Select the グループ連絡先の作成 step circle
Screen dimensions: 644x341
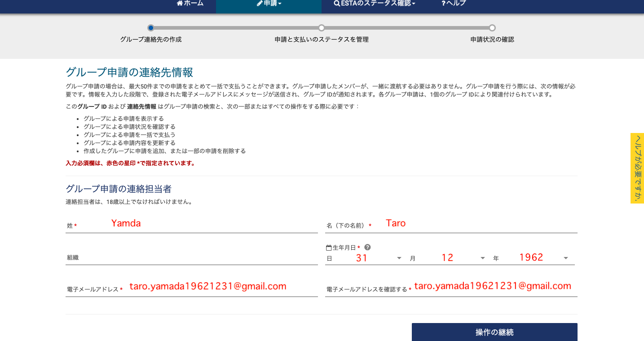coord(151,28)
